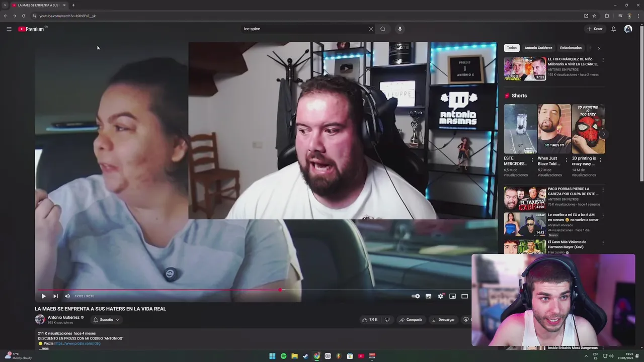Play the paused video
This screenshot has height=362, width=644.
[x=43, y=296]
